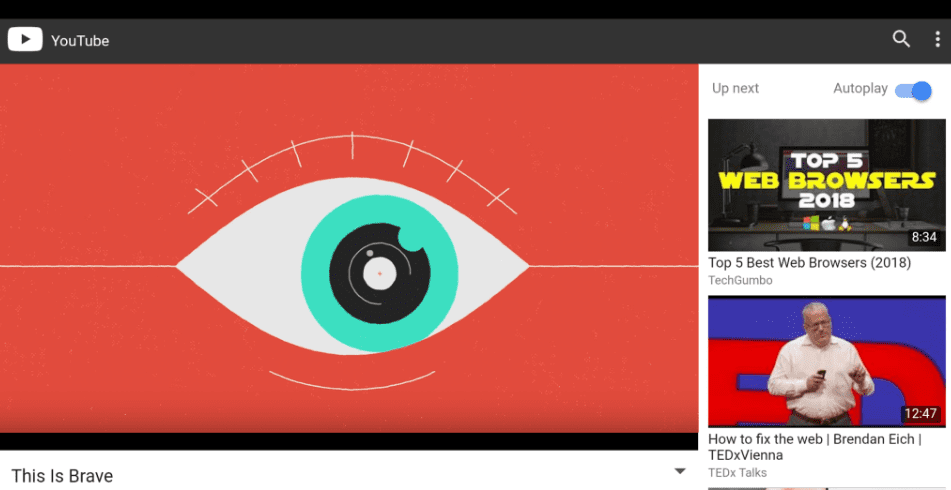
Task: Open the Brendan Eich TEDx talk thumbnail
Action: (x=827, y=361)
